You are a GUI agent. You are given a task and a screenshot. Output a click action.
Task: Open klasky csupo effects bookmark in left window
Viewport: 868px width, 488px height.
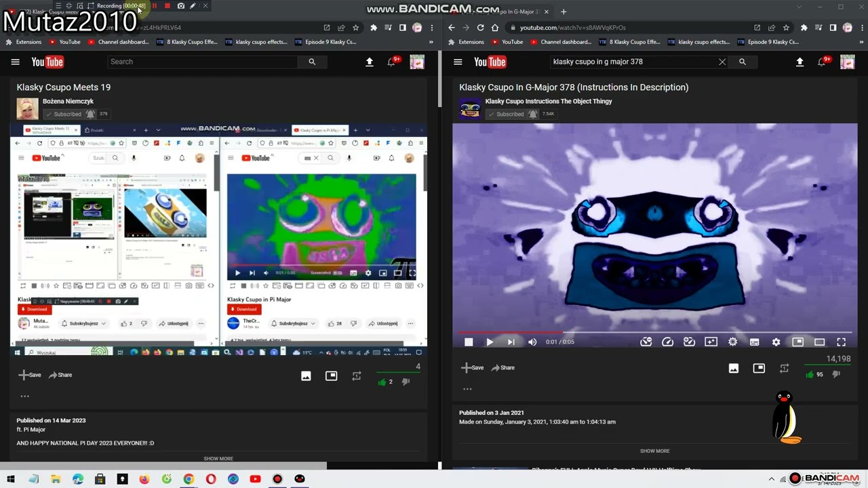click(x=256, y=42)
